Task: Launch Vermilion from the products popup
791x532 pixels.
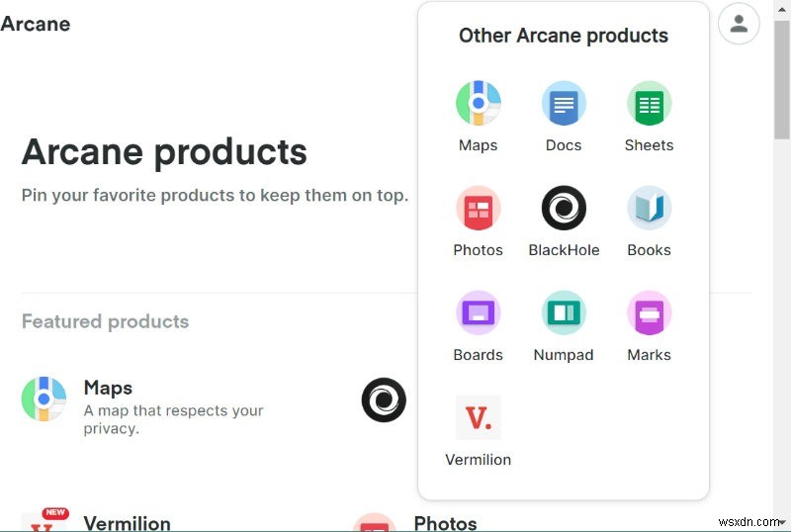Action: tap(478, 418)
